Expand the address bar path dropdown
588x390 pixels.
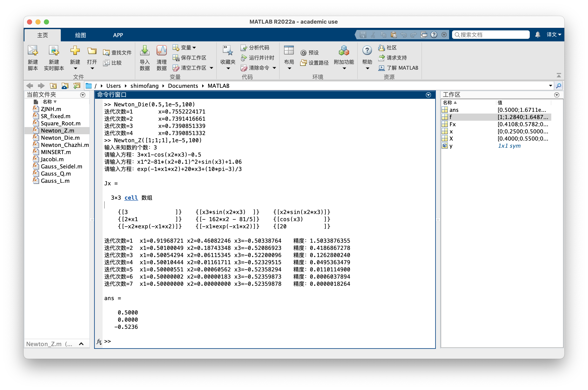point(550,86)
